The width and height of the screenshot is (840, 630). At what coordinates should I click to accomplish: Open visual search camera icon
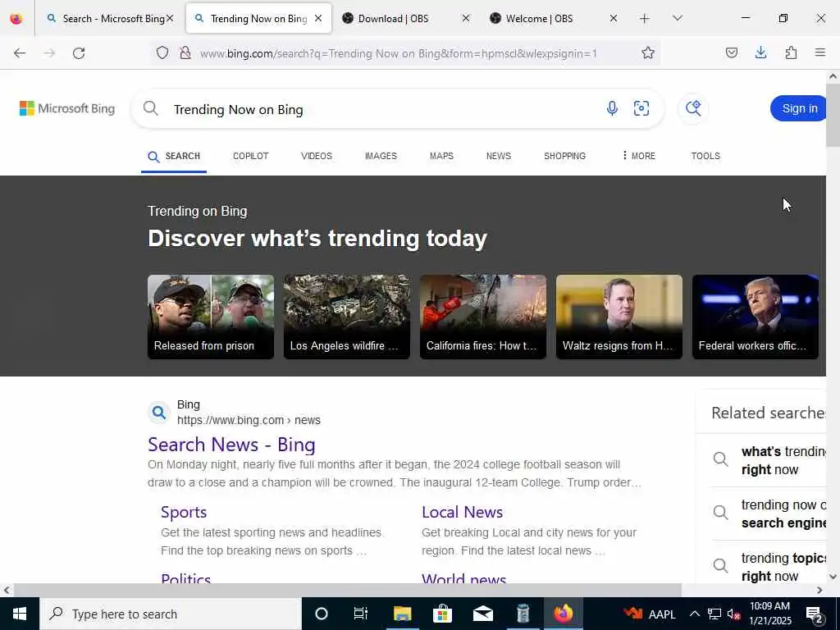[641, 109]
